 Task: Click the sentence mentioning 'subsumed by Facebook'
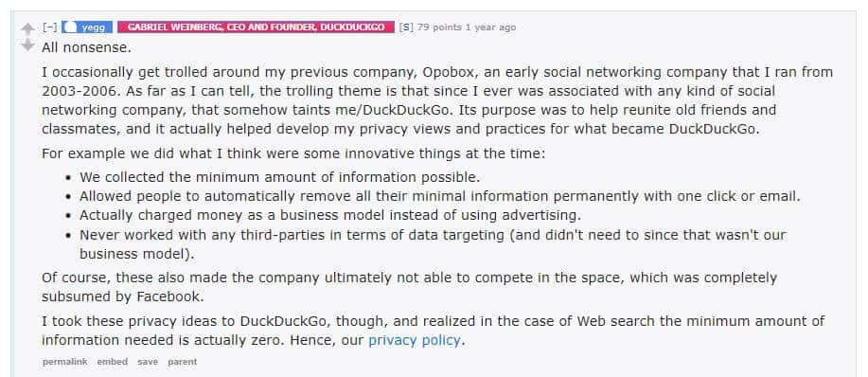pos(409,287)
